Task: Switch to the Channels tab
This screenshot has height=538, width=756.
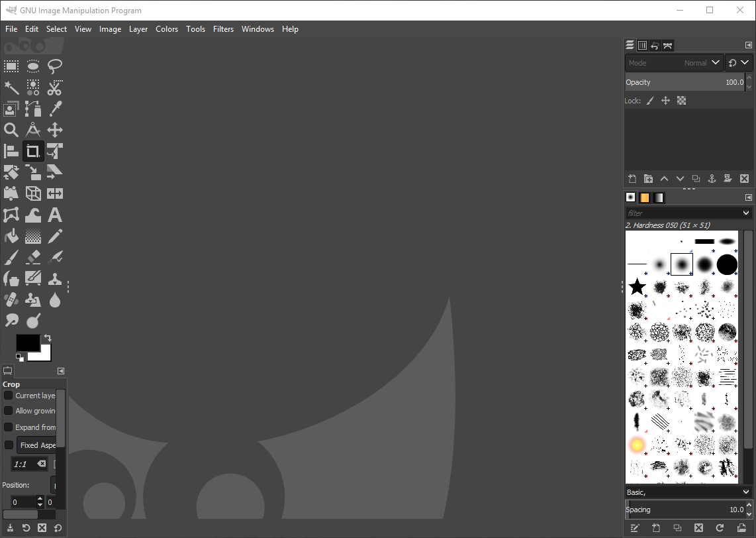Action: coord(642,45)
